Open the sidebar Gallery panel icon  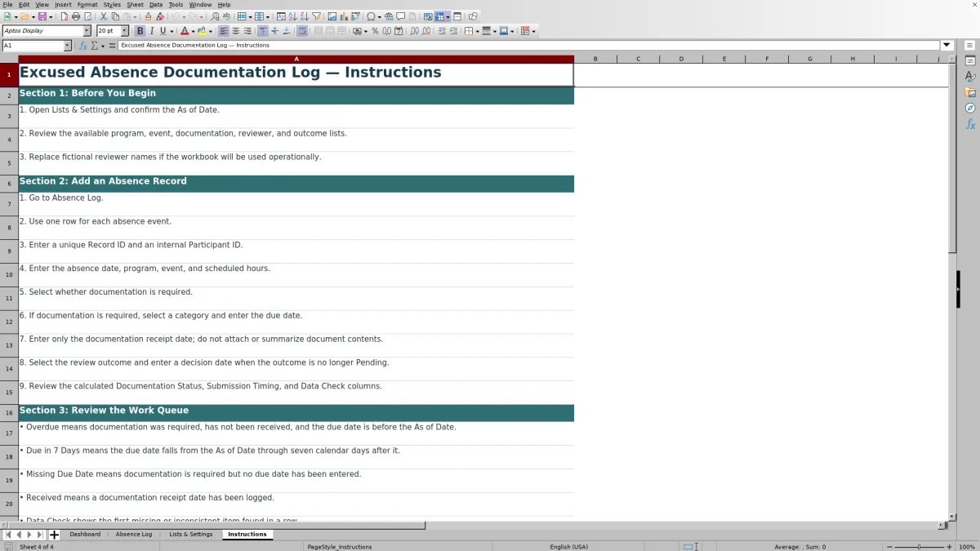(970, 92)
